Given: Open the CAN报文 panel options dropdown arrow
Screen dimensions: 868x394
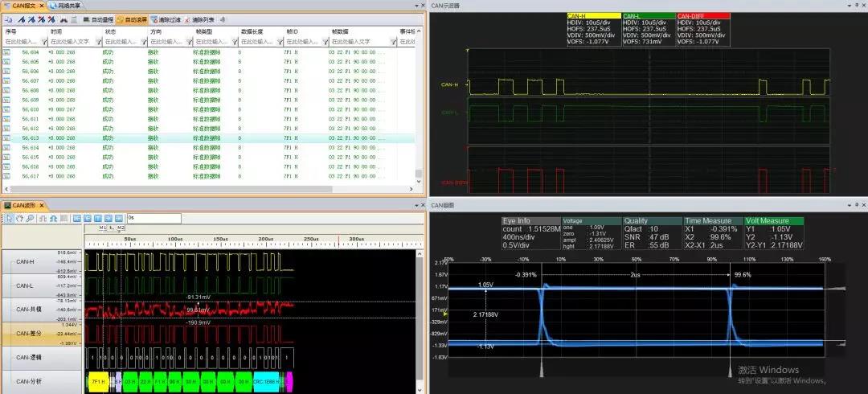Looking at the screenshot, I should coord(416,5).
